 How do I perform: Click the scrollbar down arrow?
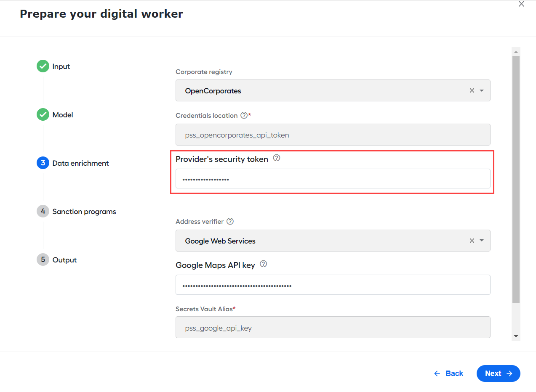516,336
